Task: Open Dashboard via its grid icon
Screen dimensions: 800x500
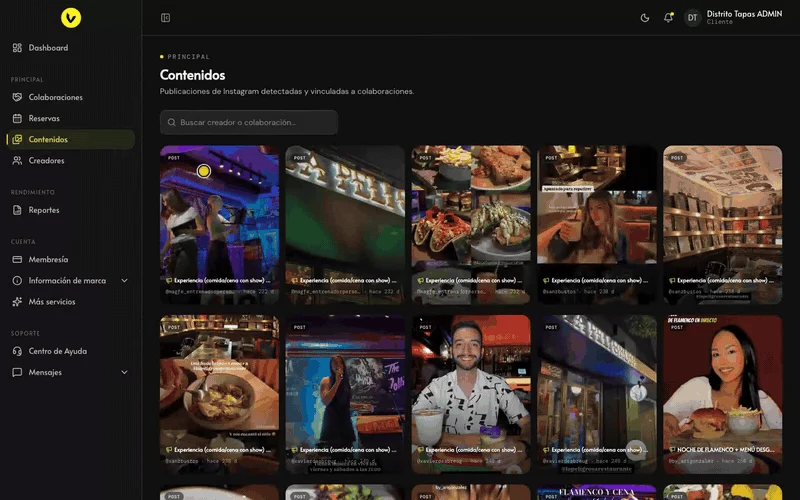Action: click(17, 47)
